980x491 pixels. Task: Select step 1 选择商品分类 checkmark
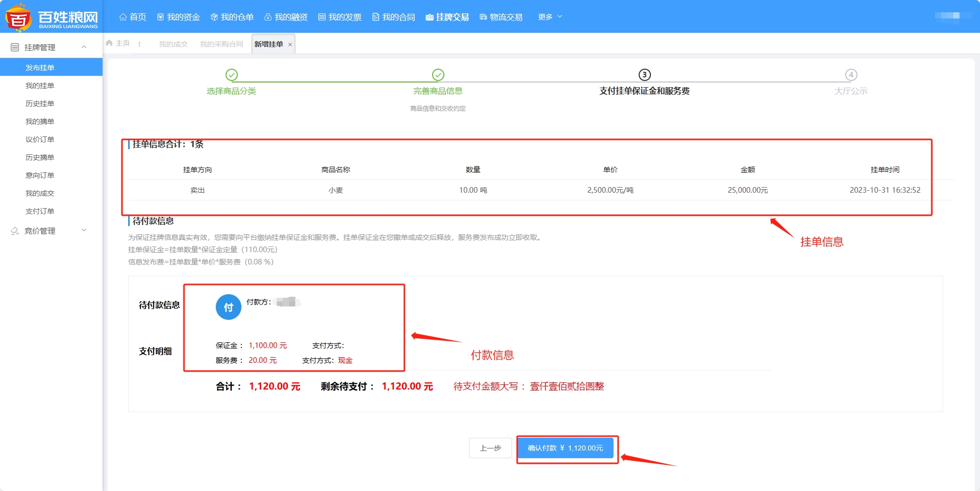(232, 75)
